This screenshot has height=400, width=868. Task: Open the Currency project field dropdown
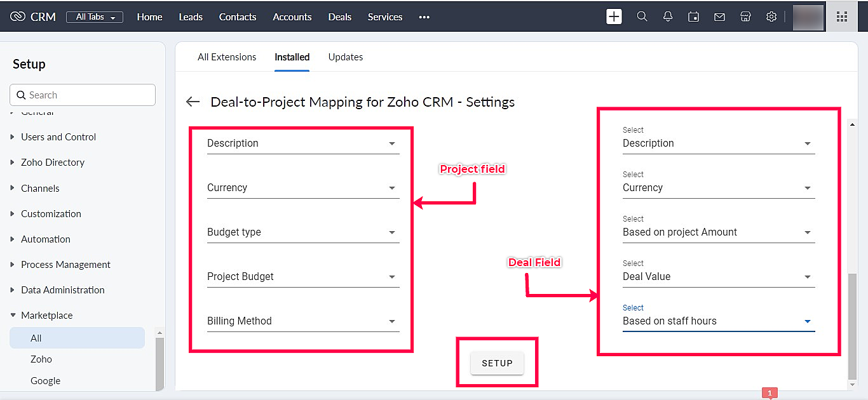tap(303, 188)
